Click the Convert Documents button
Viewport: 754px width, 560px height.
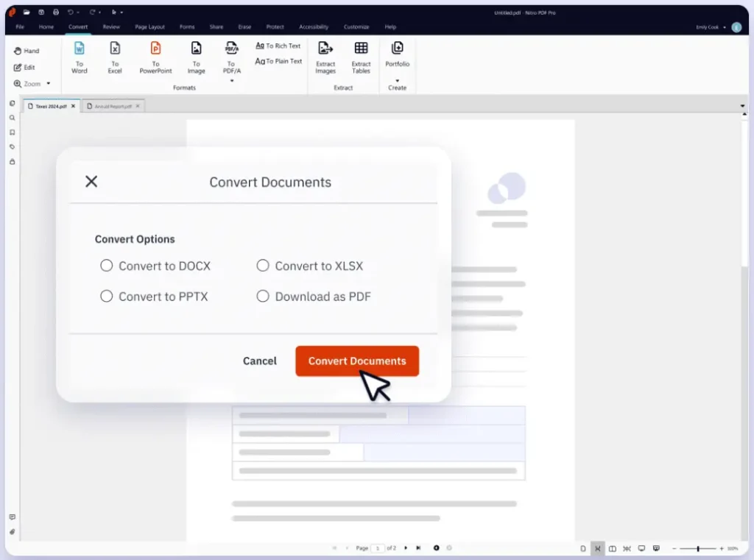coord(357,361)
